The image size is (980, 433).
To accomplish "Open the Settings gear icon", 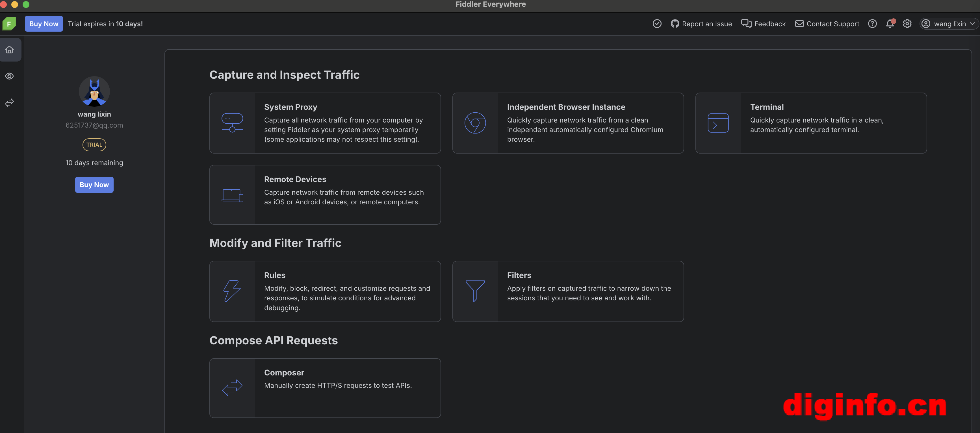I will pos(907,24).
